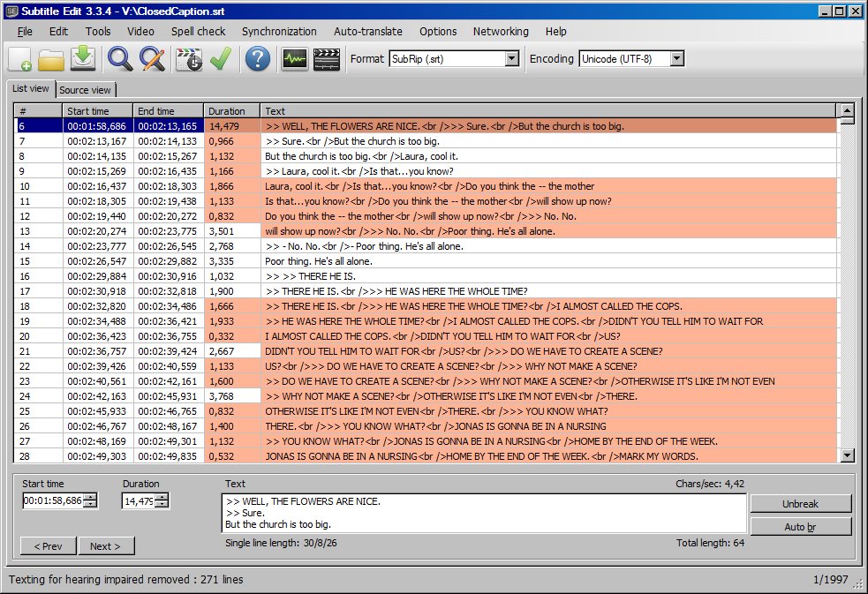Click the Duration column header
Image resolution: width=868 pixels, height=594 pixels.
pos(232,110)
